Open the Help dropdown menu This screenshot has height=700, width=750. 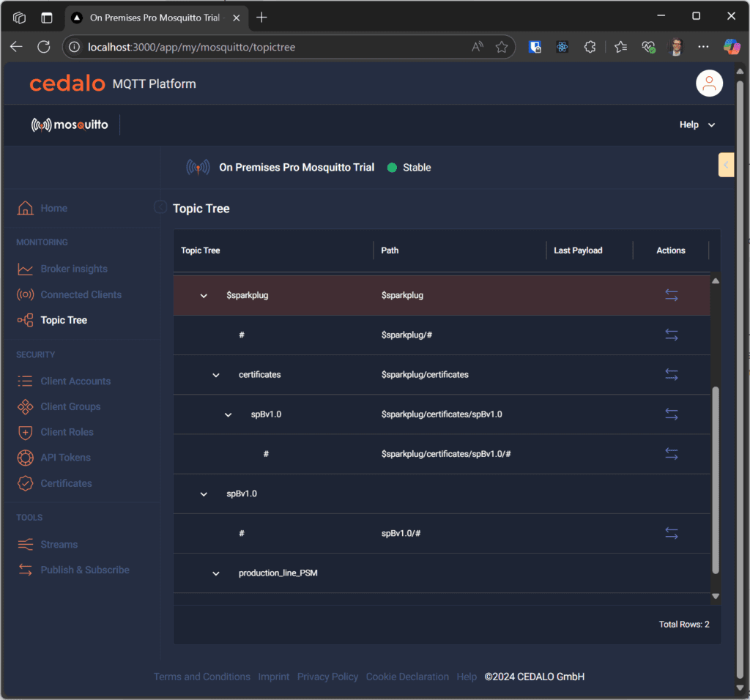pos(695,124)
